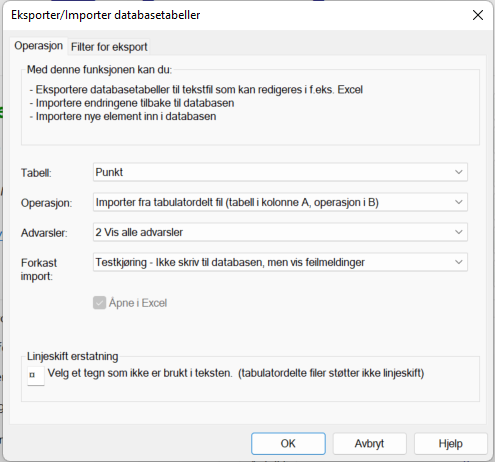Select the 'Velg et tegn' hint text
The width and height of the screenshot is (495, 462).
[x=236, y=373]
